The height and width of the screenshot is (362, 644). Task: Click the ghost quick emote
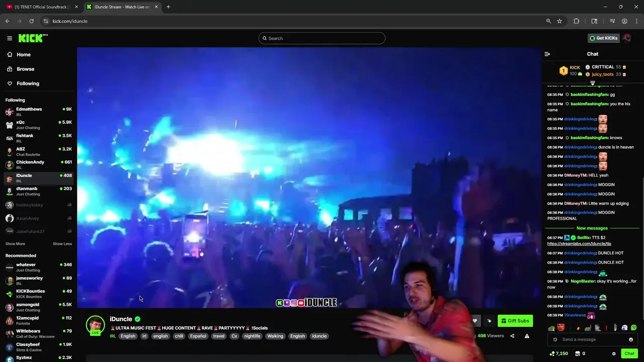pos(624,328)
